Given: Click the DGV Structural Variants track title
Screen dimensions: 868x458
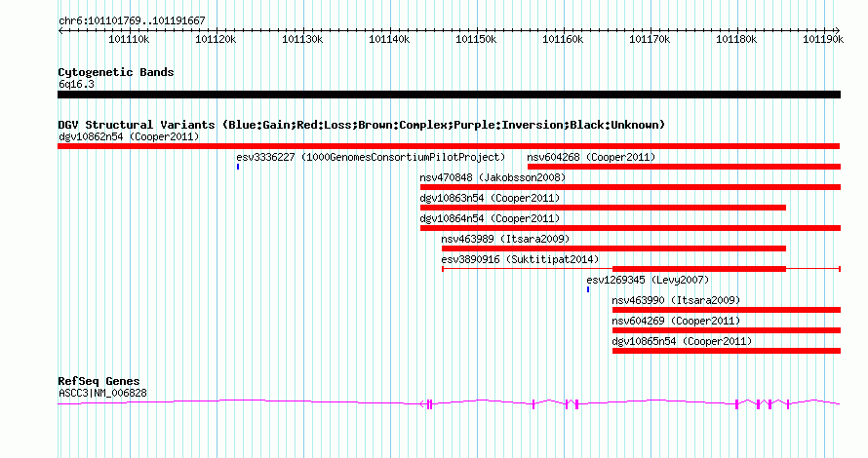Looking at the screenshot, I should (x=362, y=125).
